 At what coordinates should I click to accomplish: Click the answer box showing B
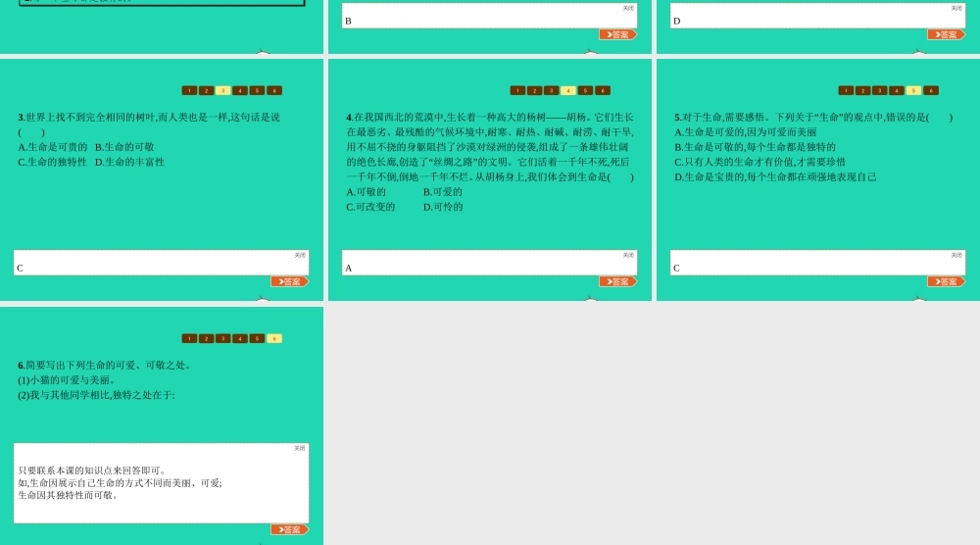pos(489,15)
